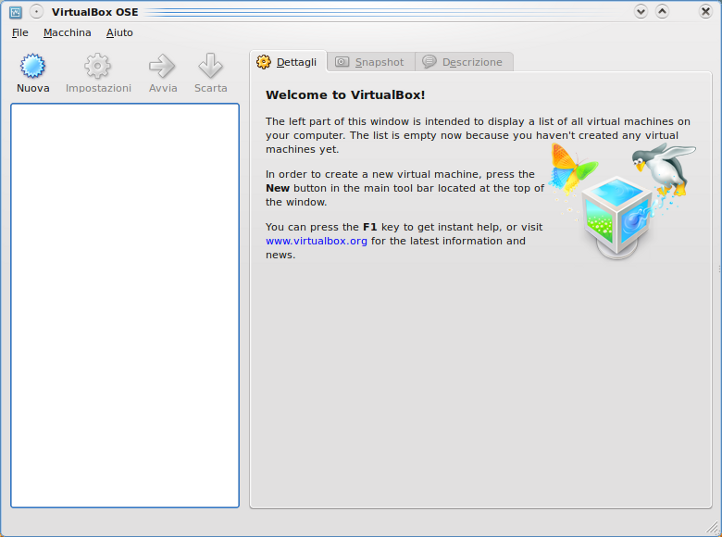Minimize window with down chevron button
This screenshot has height=537, width=722.
641,12
